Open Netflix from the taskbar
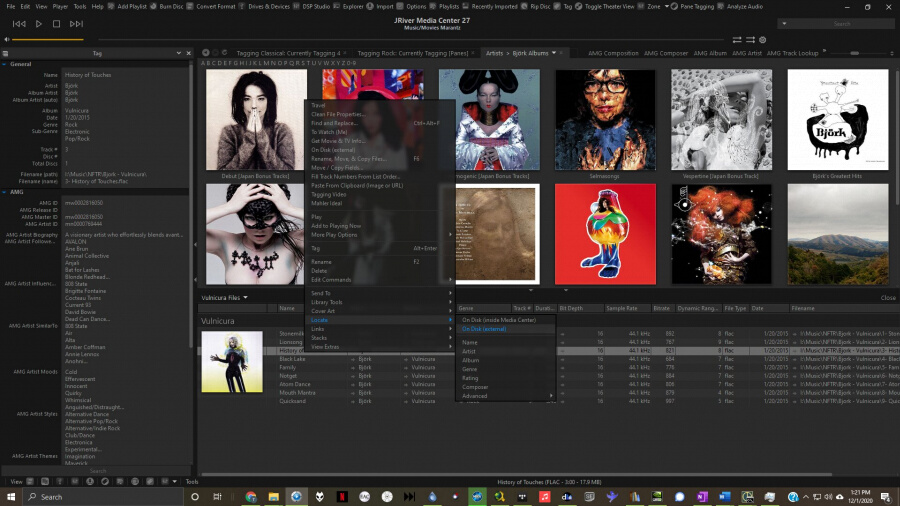This screenshot has width=900, height=506. 342,497
